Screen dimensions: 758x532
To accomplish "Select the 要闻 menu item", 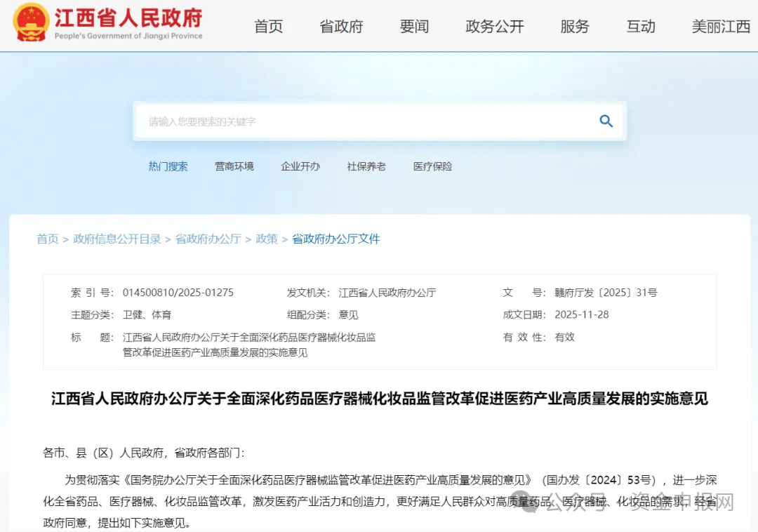I will click(414, 26).
